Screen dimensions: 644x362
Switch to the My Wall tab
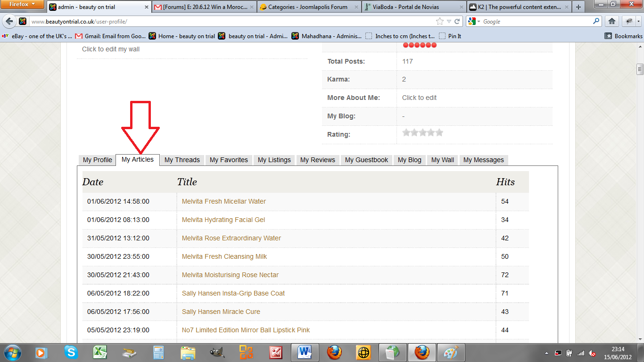[x=443, y=160]
